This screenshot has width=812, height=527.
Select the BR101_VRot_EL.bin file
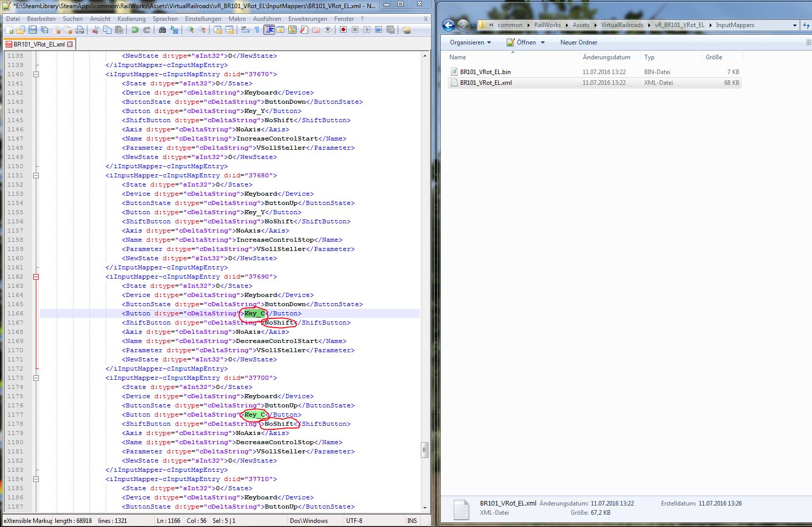click(x=485, y=72)
